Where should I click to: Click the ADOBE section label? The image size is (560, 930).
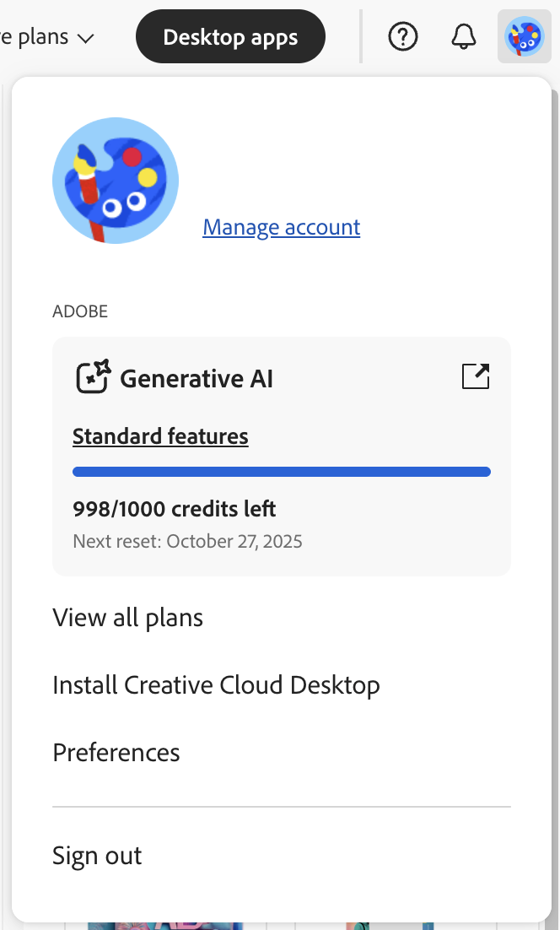80,311
